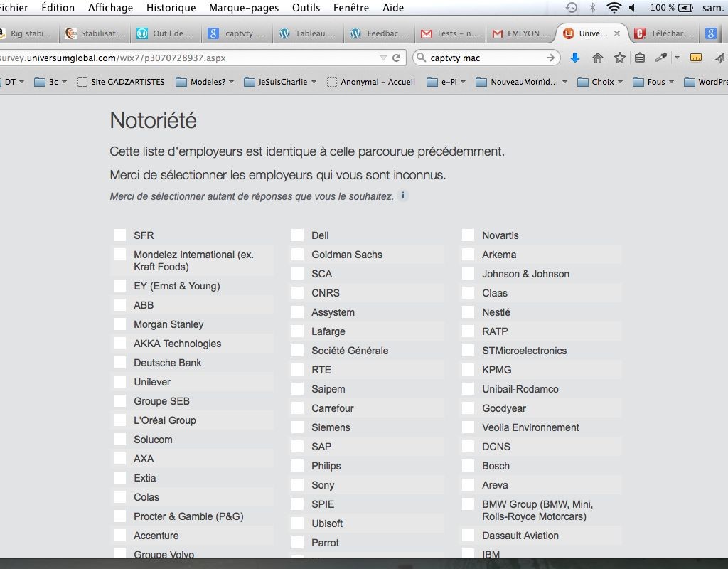Open the volume control in menu bar
728x569 pixels.
632,7
